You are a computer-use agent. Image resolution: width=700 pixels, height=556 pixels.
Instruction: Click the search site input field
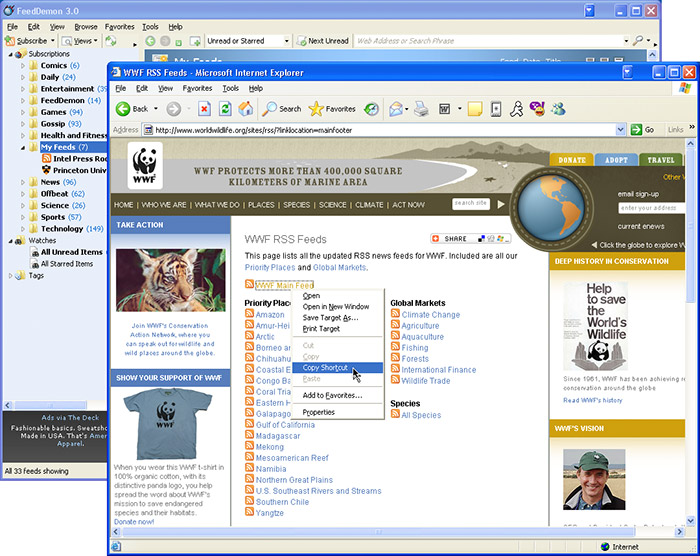(x=471, y=203)
